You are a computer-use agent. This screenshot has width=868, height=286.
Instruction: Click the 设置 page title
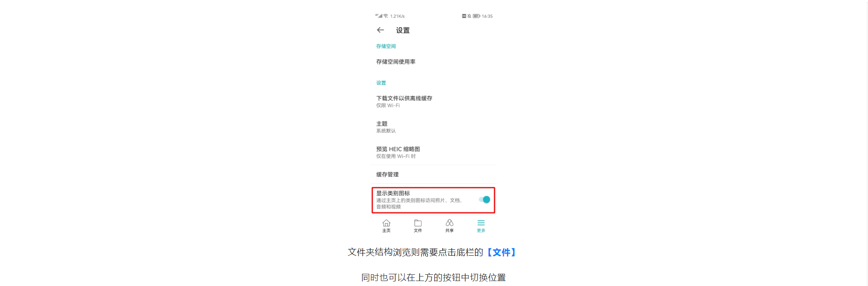403,30
